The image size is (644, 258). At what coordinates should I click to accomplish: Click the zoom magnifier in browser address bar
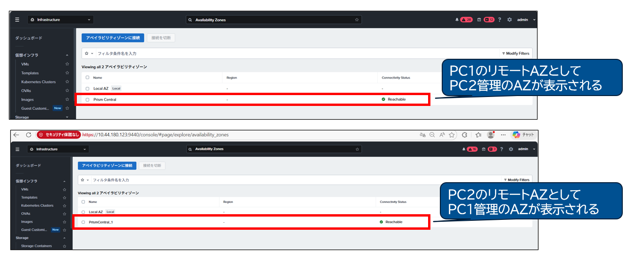432,135
